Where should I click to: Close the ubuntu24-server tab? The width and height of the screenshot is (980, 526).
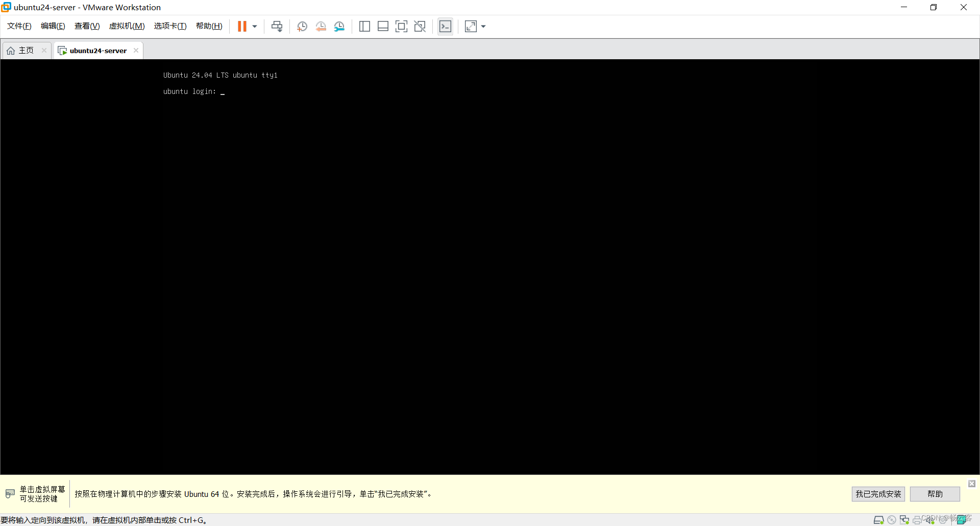[x=136, y=50]
